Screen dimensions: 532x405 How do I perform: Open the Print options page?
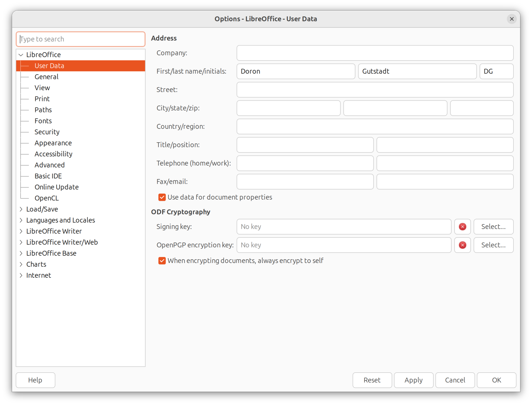tap(42, 99)
